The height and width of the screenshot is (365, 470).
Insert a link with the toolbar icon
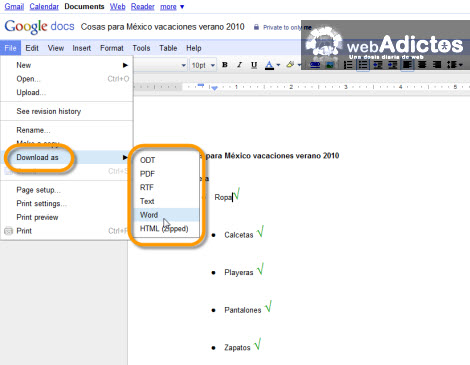click(315, 65)
